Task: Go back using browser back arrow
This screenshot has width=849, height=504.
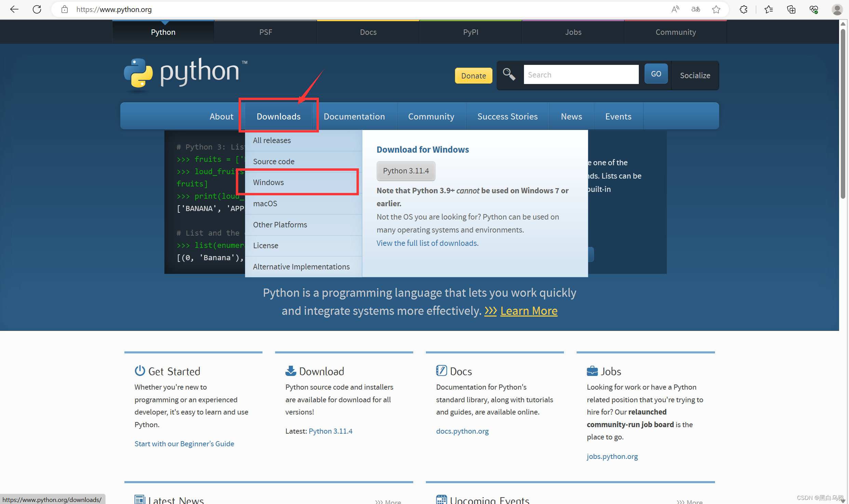Action: coord(14,9)
